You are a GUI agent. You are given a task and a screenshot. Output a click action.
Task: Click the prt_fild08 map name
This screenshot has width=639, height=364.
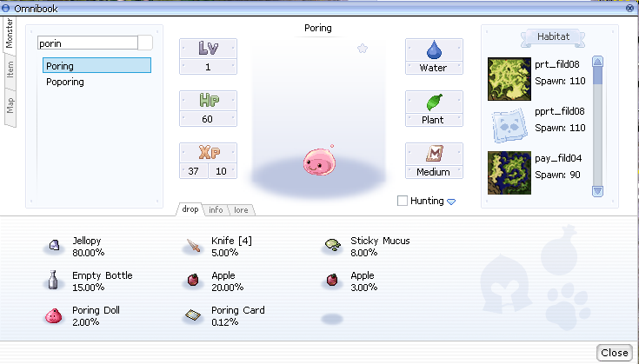tap(557, 64)
